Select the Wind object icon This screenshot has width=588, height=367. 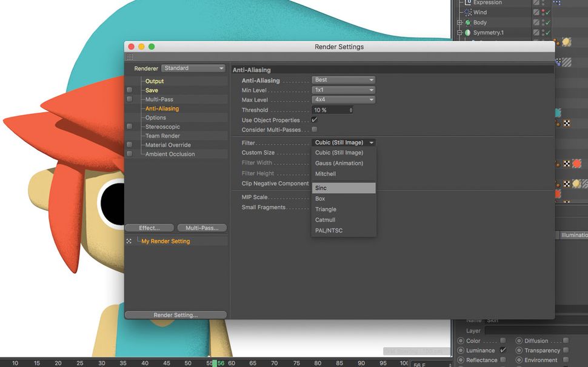tap(468, 12)
